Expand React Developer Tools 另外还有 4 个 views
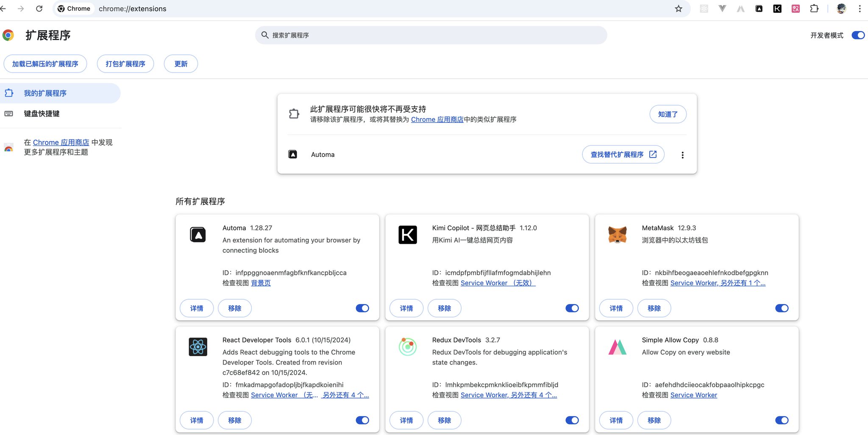868x435 pixels. 345,395
